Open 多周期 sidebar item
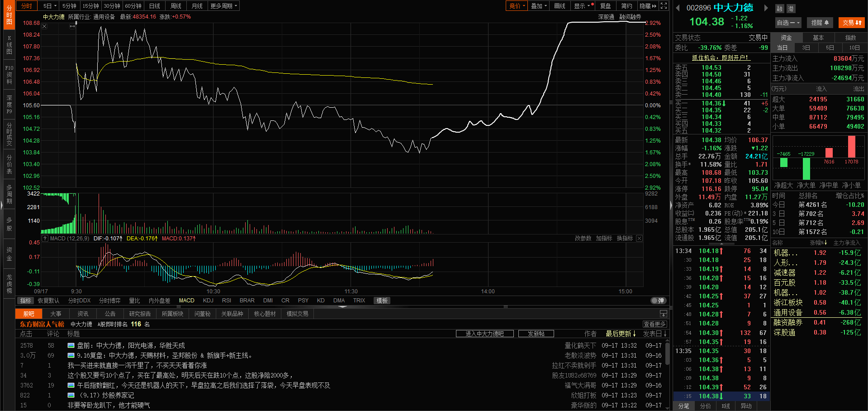Screen dimensions: 868x411 point(9,194)
